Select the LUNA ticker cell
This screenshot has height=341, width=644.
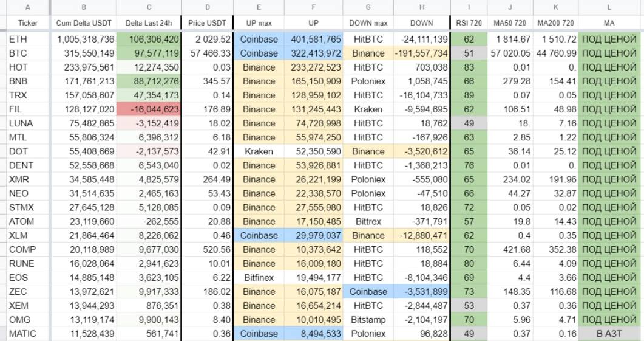pyautogui.click(x=27, y=123)
